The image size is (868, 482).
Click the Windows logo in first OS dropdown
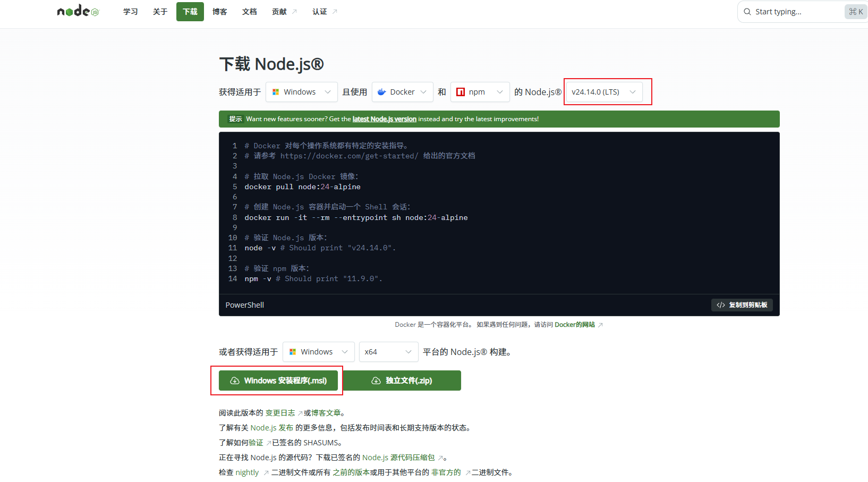click(x=276, y=92)
